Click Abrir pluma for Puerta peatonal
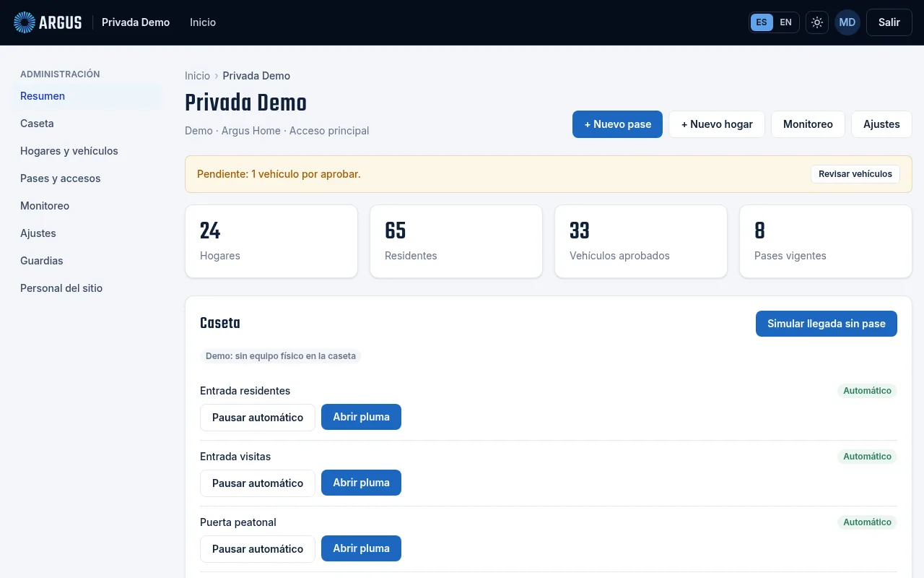Viewport: 924px width, 578px height. click(361, 548)
